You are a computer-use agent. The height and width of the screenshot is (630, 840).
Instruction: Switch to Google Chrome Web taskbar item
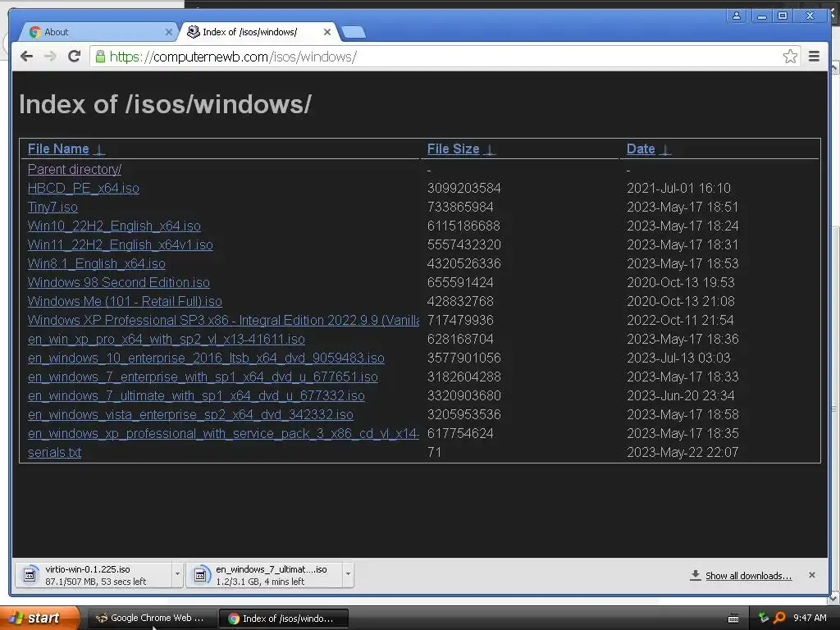tap(151, 619)
